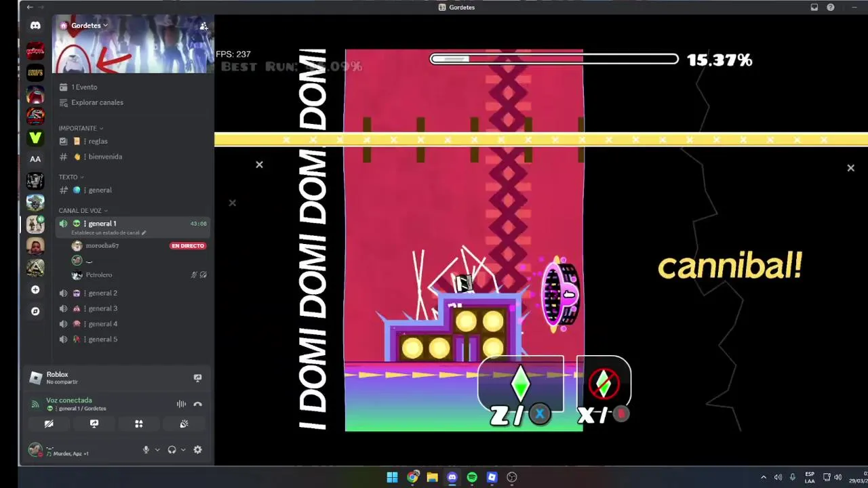The width and height of the screenshot is (868, 488).
Task: Click the invite people icon beside Gordetes
Action: (203, 26)
